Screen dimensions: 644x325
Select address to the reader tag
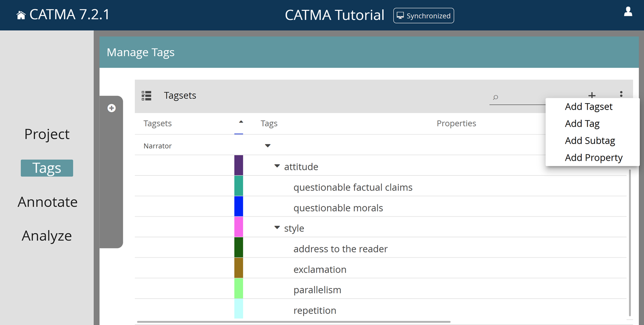(340, 249)
